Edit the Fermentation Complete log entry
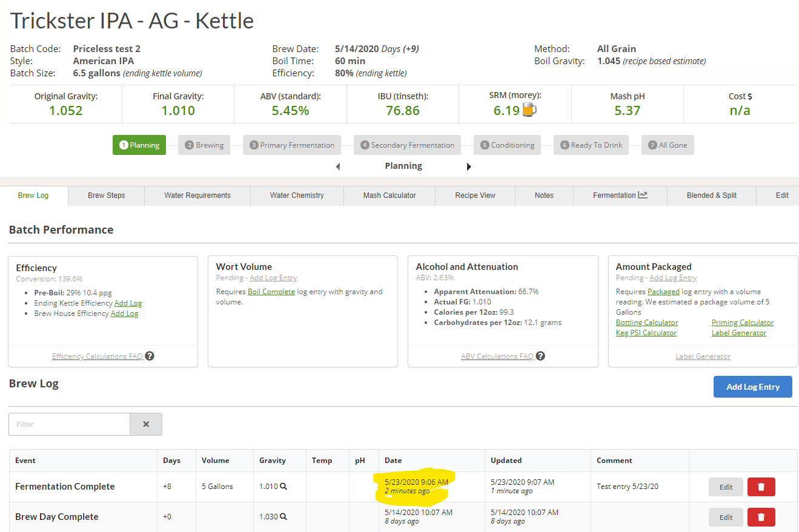This screenshot has width=799, height=532. coord(726,487)
